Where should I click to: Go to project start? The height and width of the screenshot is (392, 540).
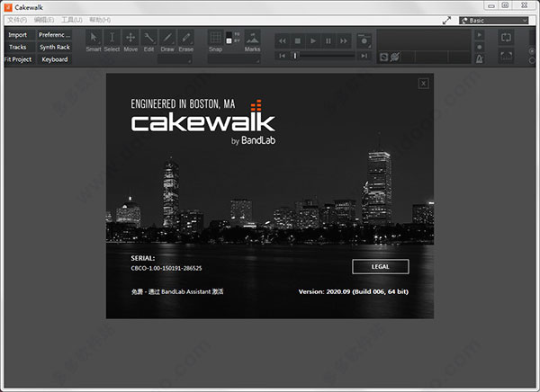click(x=282, y=56)
